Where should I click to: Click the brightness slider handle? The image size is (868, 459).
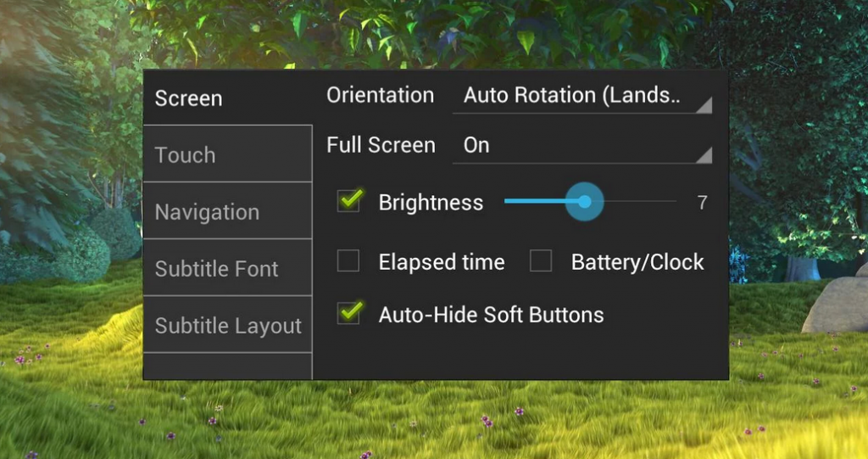584,202
